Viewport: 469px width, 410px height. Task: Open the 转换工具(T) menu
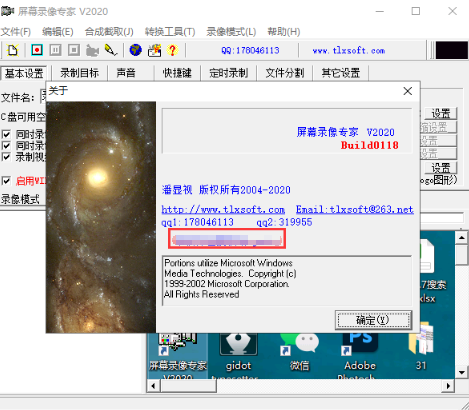pos(170,32)
